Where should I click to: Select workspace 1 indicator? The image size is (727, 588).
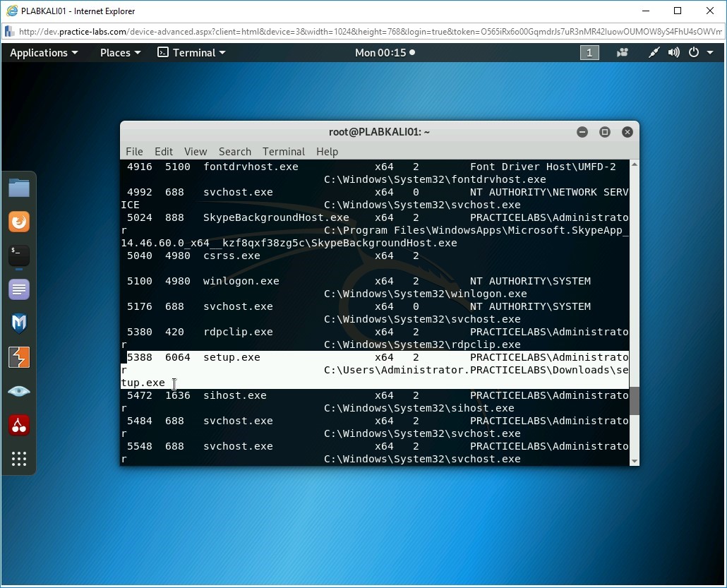coord(589,53)
